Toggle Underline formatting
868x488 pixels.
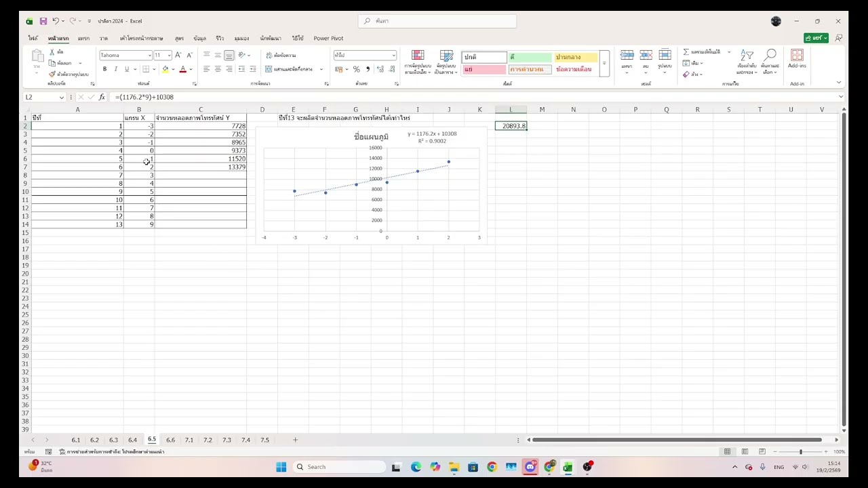(x=126, y=69)
